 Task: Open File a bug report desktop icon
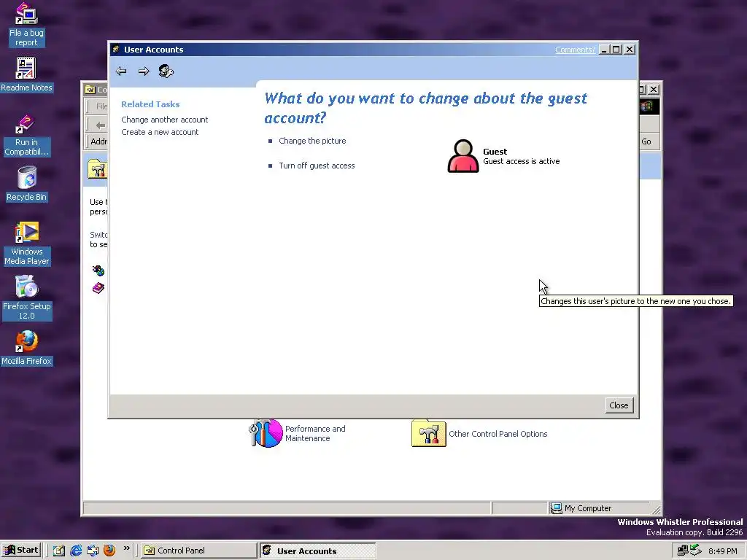[26, 25]
